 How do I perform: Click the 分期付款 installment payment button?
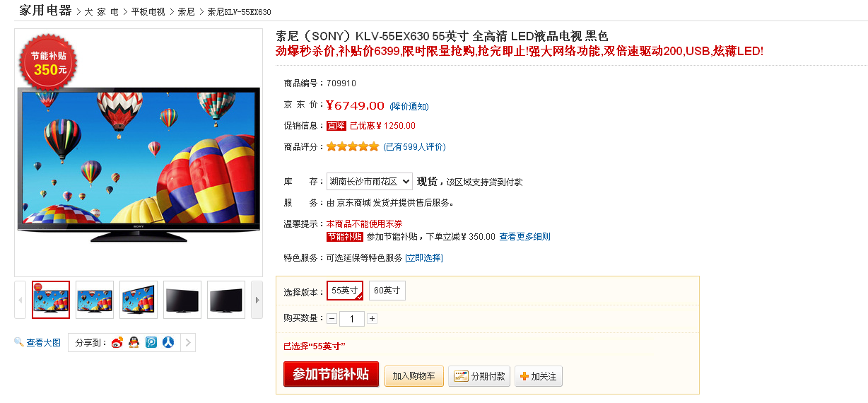pyautogui.click(x=479, y=376)
